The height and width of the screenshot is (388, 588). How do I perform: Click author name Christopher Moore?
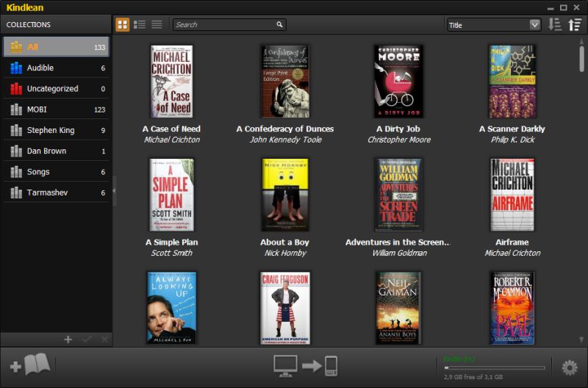point(398,140)
